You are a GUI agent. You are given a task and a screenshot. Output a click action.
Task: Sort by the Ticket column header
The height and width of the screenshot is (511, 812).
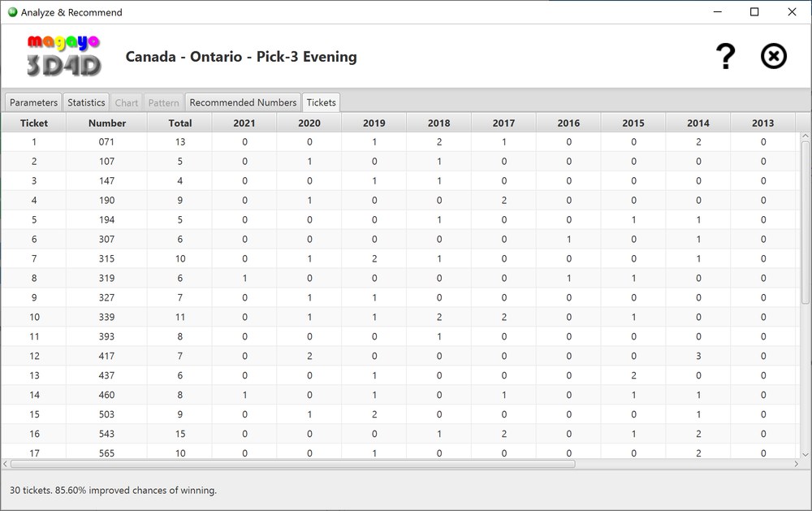(x=33, y=123)
